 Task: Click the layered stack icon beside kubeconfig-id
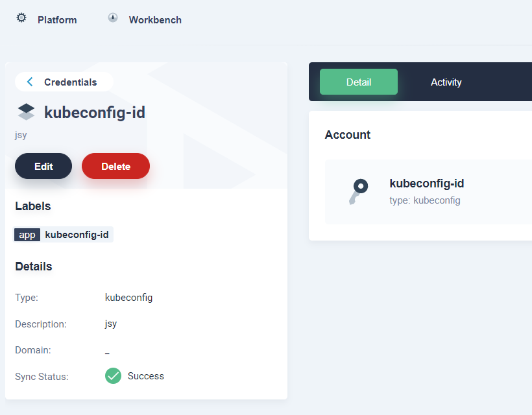[x=25, y=112]
